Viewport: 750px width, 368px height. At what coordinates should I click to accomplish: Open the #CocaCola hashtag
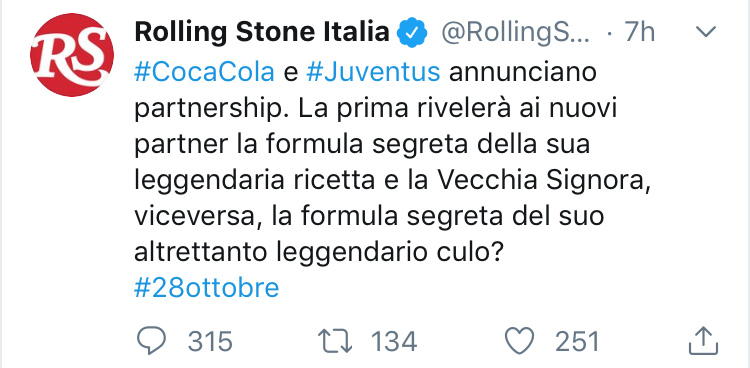pyautogui.click(x=204, y=73)
